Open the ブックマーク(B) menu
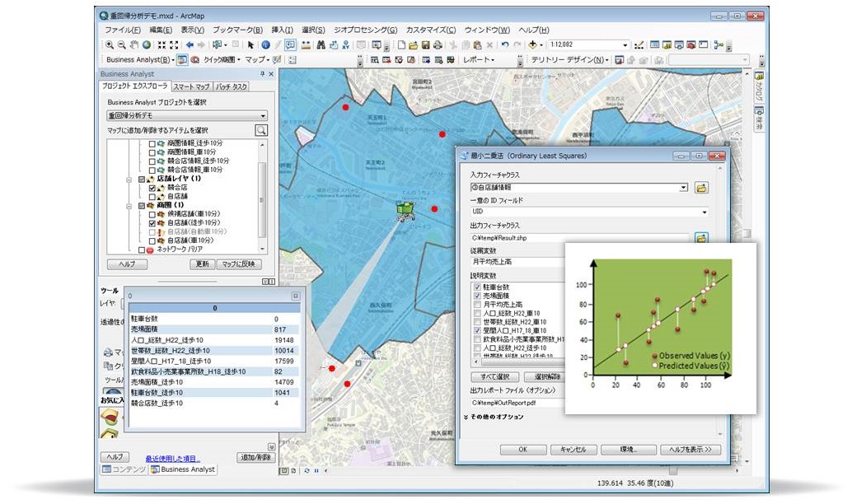 (237, 30)
